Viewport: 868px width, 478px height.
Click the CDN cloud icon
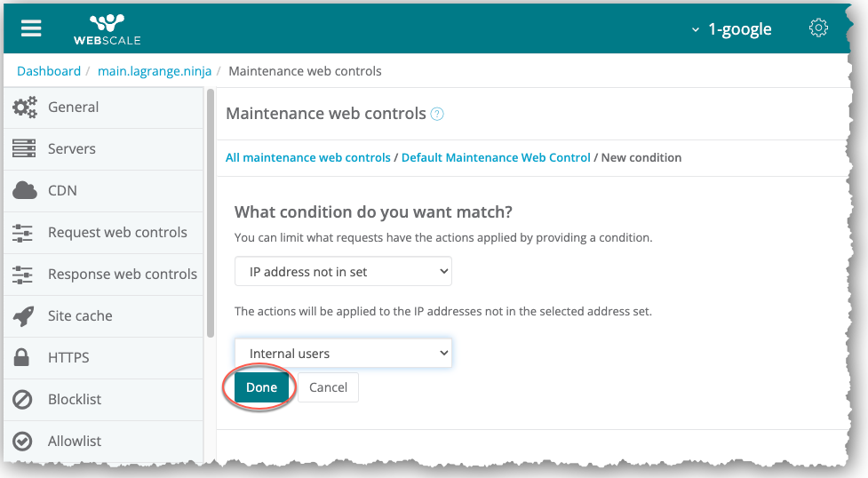click(24, 190)
